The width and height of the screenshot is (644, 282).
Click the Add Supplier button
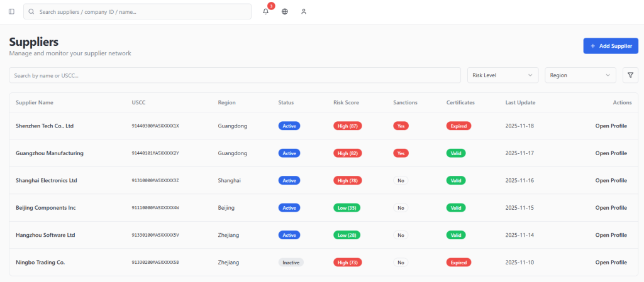pyautogui.click(x=610, y=46)
